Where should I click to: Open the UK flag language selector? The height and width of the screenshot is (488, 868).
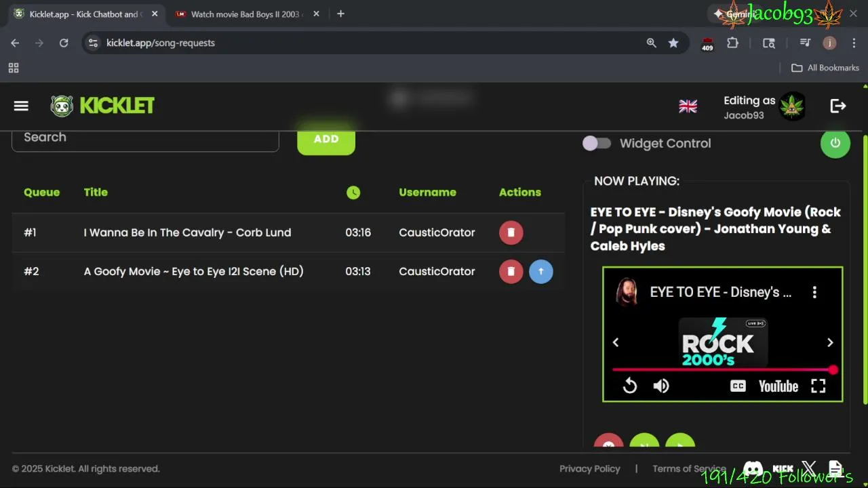click(x=688, y=106)
